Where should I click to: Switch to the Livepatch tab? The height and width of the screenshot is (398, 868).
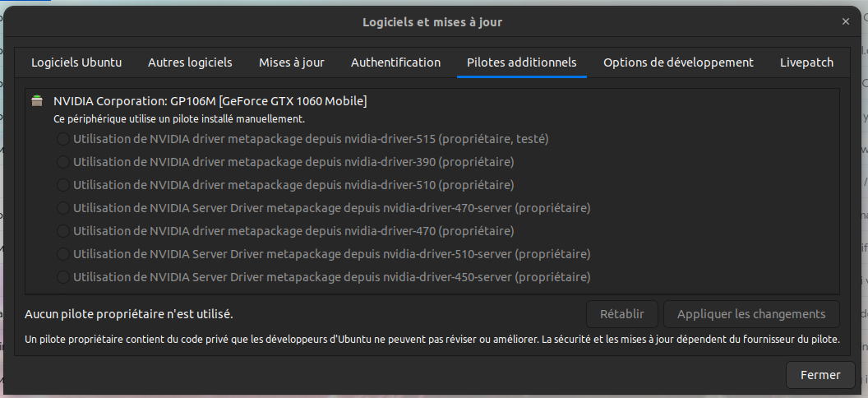coord(806,62)
